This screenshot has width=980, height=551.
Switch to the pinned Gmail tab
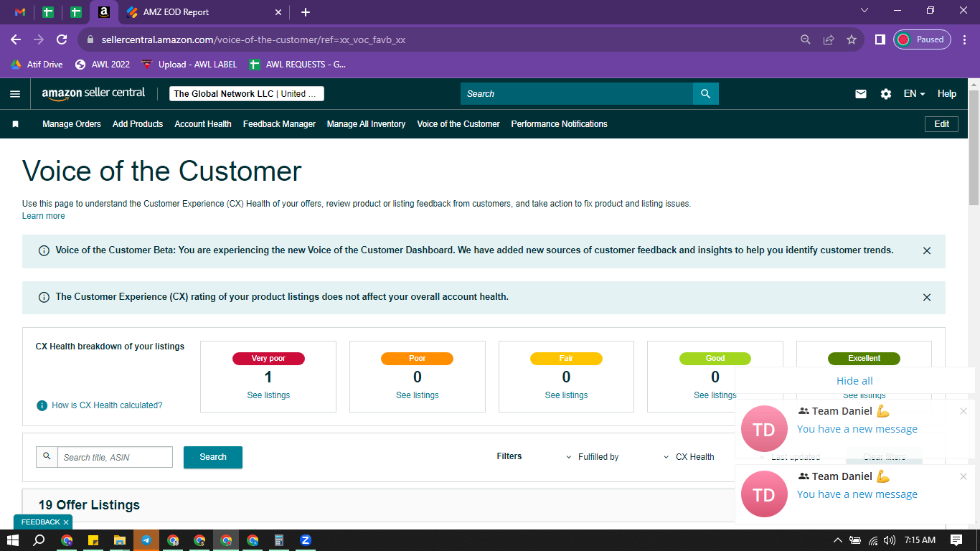click(x=20, y=12)
